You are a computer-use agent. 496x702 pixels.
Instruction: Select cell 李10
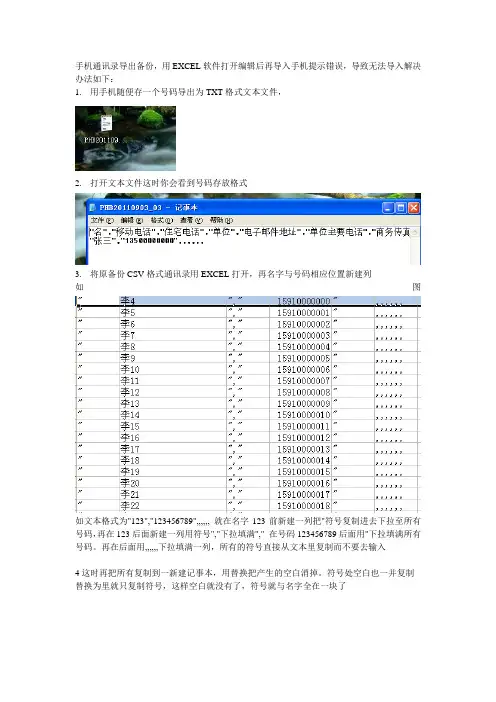[x=173, y=369]
